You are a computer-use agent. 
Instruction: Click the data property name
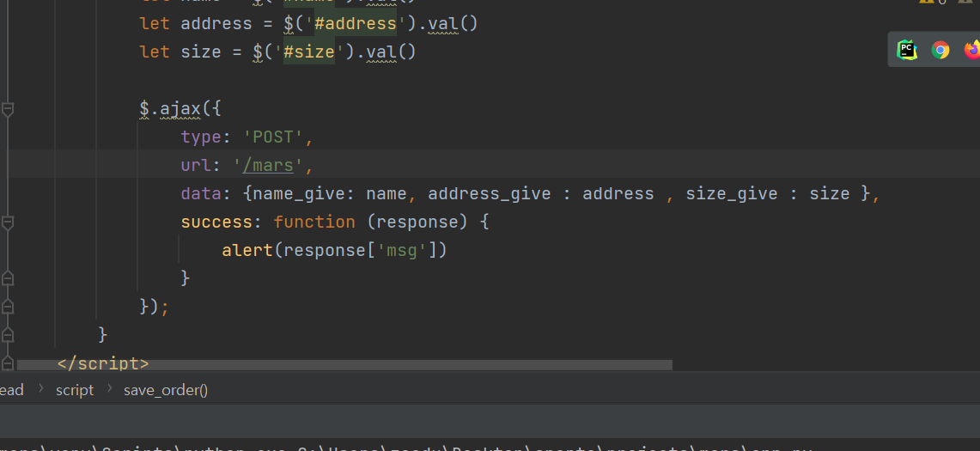(x=201, y=194)
